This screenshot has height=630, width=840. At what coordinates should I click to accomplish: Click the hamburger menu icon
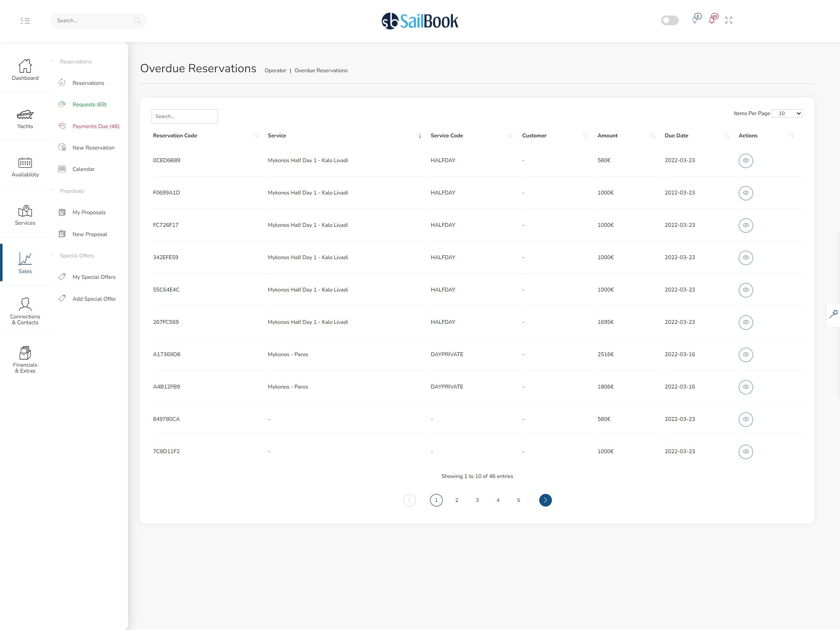(x=25, y=21)
